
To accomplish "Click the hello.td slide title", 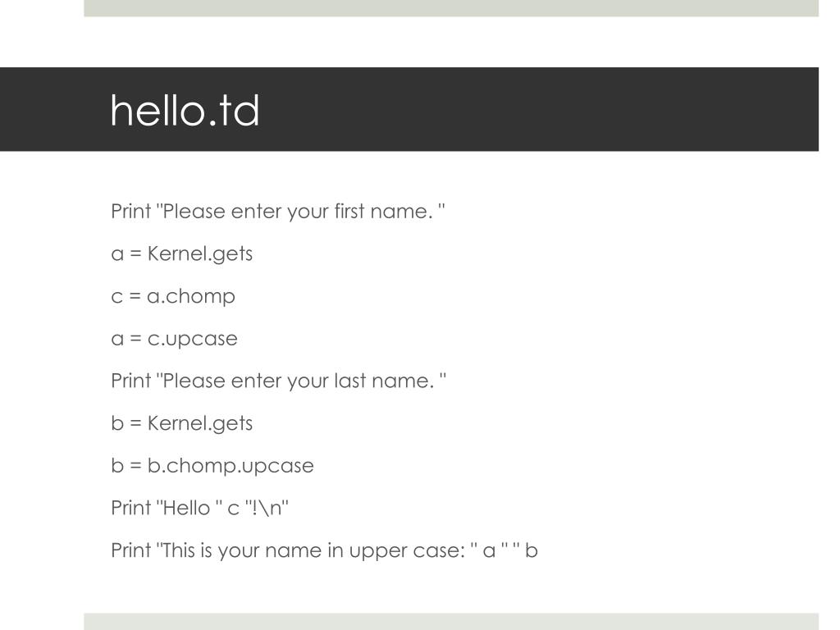I will 185,111.
